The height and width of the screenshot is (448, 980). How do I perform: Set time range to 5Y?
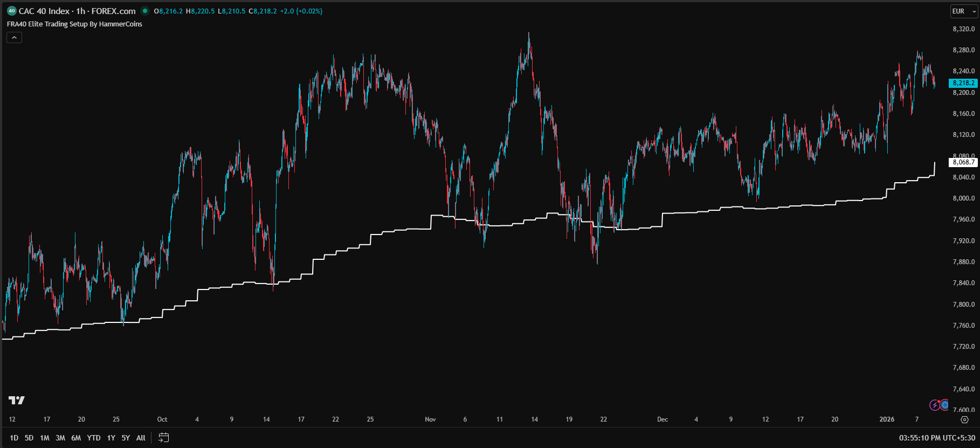point(126,438)
